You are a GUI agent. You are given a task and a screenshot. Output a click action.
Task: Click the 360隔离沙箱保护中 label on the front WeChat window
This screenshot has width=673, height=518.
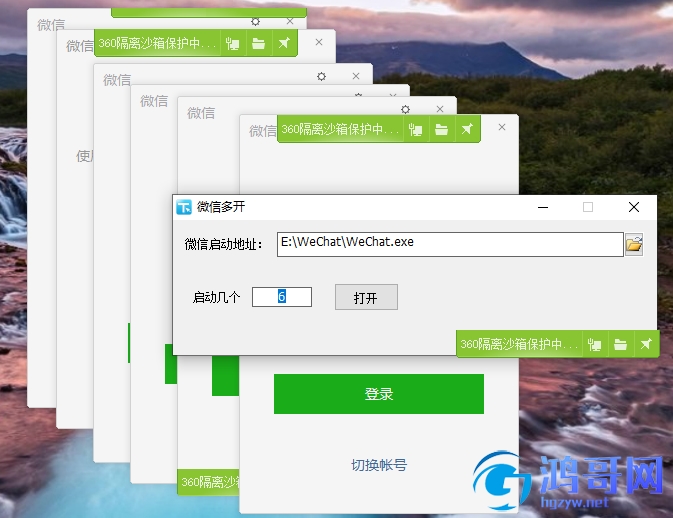click(x=340, y=129)
